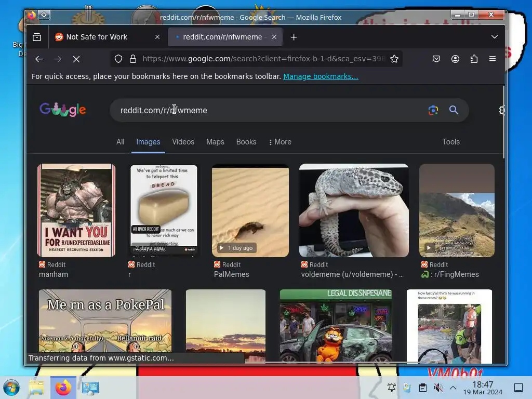The width and height of the screenshot is (532, 399).
Task: Switch to the All results tab
Action: [x=120, y=142]
